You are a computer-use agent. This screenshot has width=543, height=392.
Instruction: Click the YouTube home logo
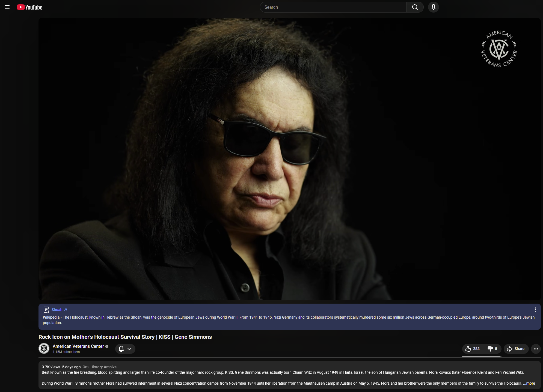click(x=30, y=7)
